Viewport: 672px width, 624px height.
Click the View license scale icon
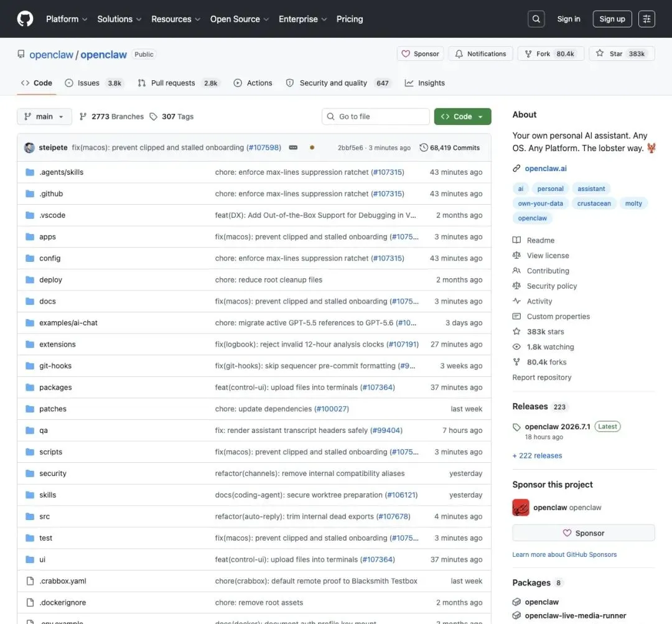pos(516,256)
